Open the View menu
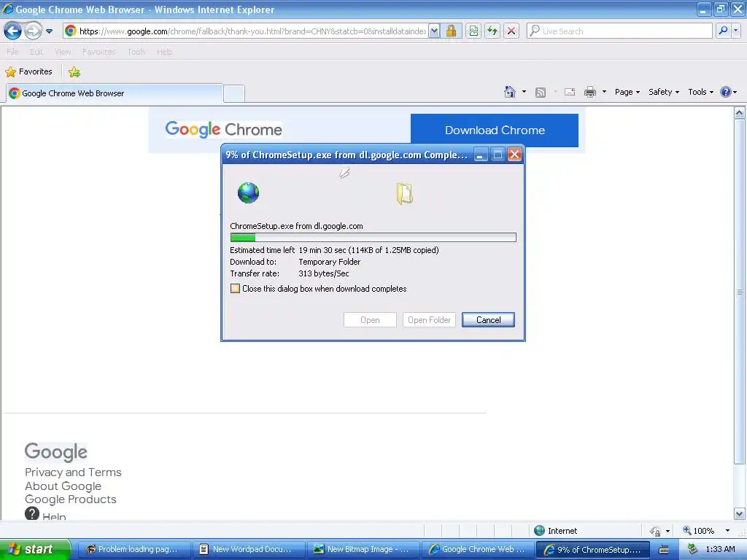 [x=63, y=52]
